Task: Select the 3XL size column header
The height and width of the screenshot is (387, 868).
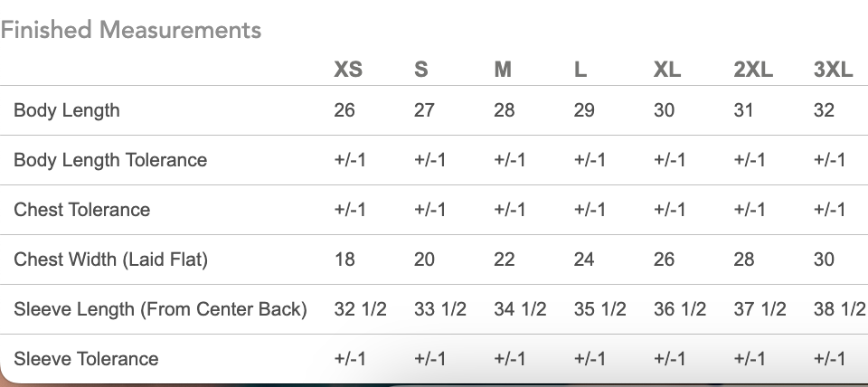Action: tap(833, 70)
